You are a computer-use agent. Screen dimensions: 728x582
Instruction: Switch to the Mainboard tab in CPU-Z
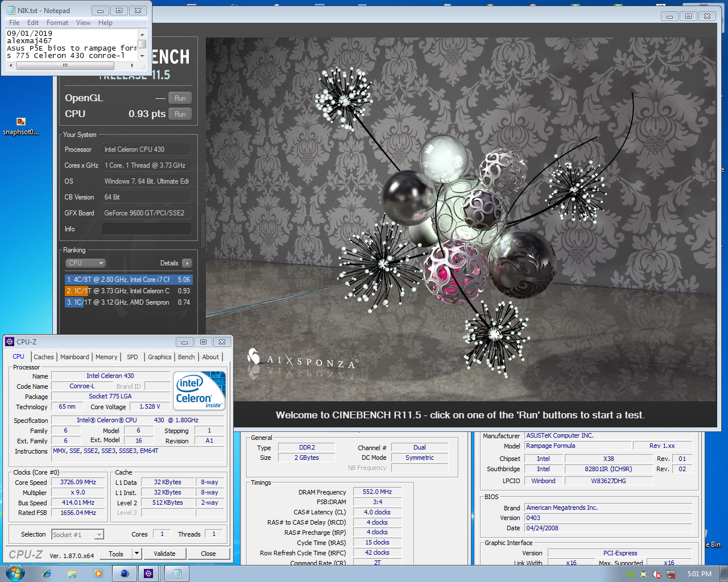pos(75,357)
